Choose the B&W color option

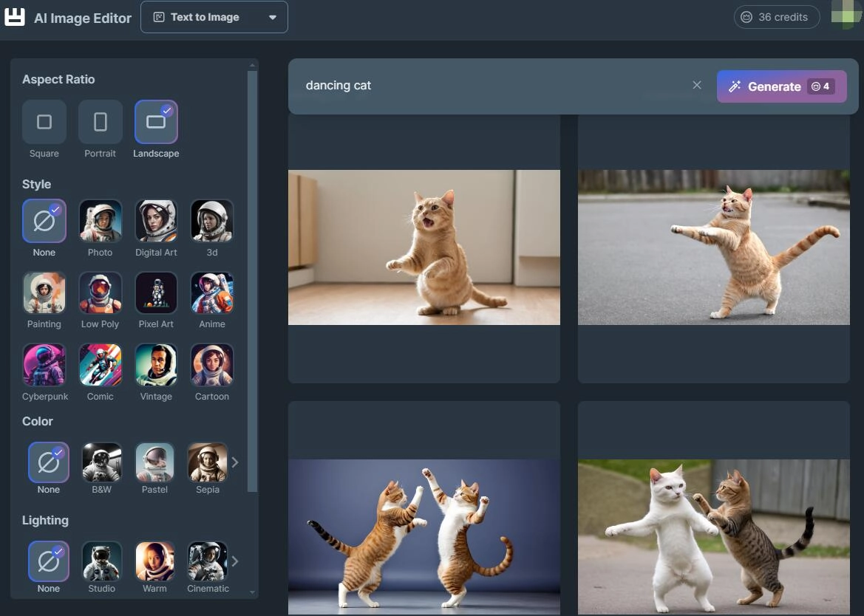pyautogui.click(x=101, y=462)
